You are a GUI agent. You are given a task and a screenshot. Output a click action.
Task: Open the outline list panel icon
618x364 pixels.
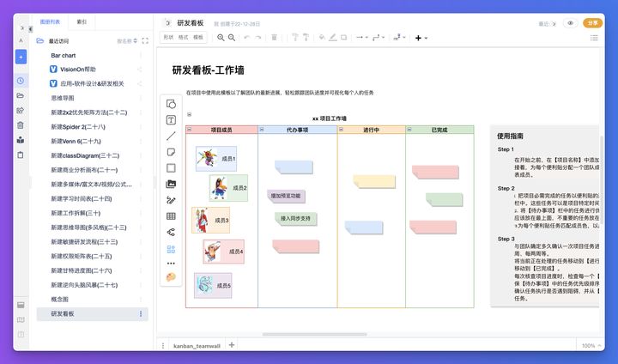click(x=594, y=38)
